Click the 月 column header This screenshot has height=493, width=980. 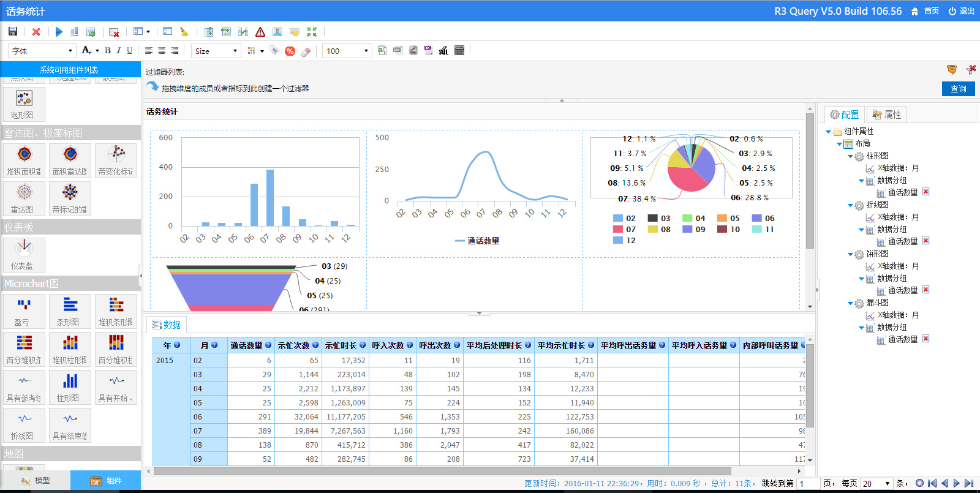(x=209, y=345)
